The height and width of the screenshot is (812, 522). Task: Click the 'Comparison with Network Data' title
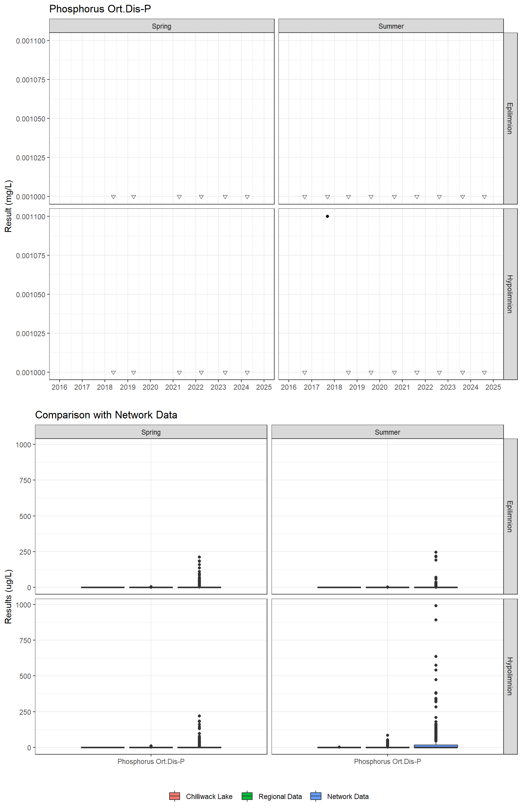pyautogui.click(x=106, y=415)
